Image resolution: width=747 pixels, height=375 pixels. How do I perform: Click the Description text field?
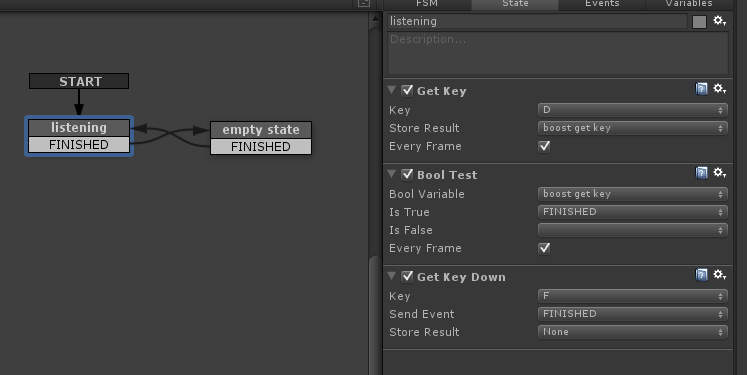pyautogui.click(x=558, y=53)
